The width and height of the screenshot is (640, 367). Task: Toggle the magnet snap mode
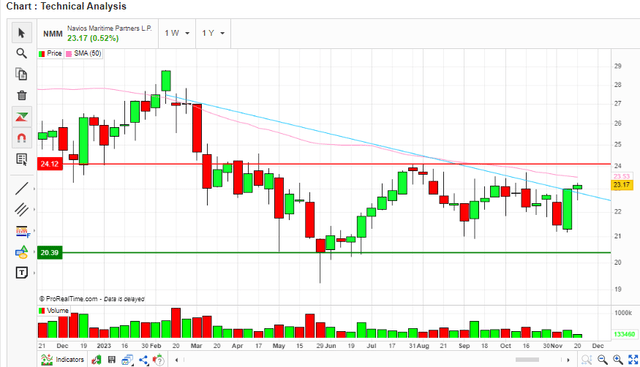[x=22, y=138]
